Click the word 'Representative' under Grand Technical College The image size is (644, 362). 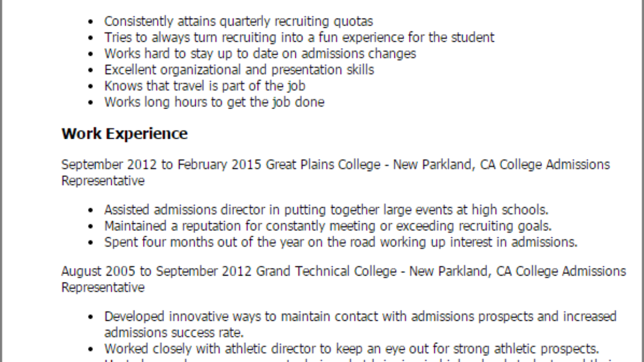tap(103, 288)
